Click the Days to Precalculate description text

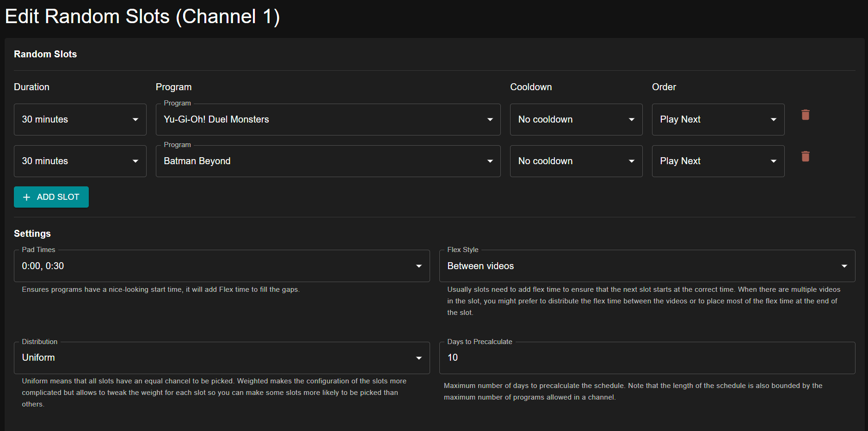click(633, 391)
